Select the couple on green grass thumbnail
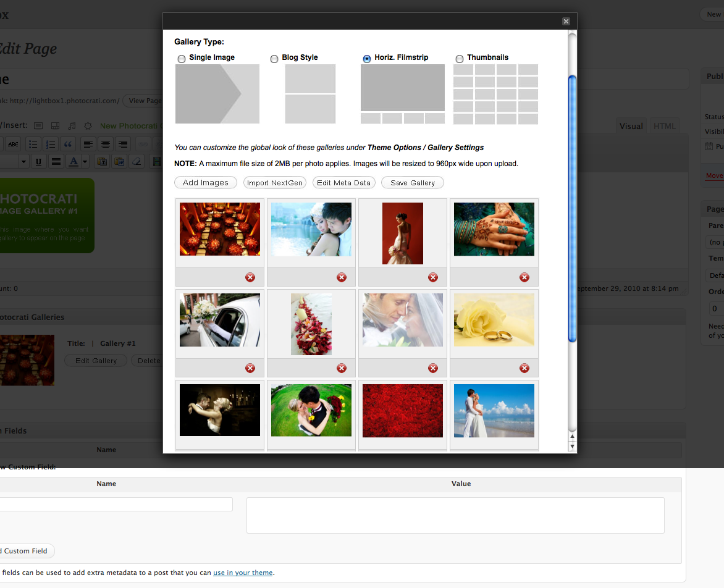Screen dimensions: 724x588 (311, 410)
